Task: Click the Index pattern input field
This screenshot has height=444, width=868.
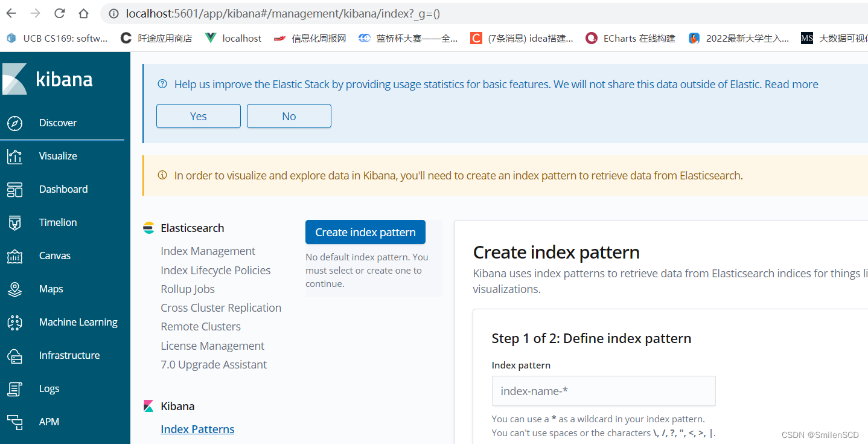Action: [x=604, y=391]
